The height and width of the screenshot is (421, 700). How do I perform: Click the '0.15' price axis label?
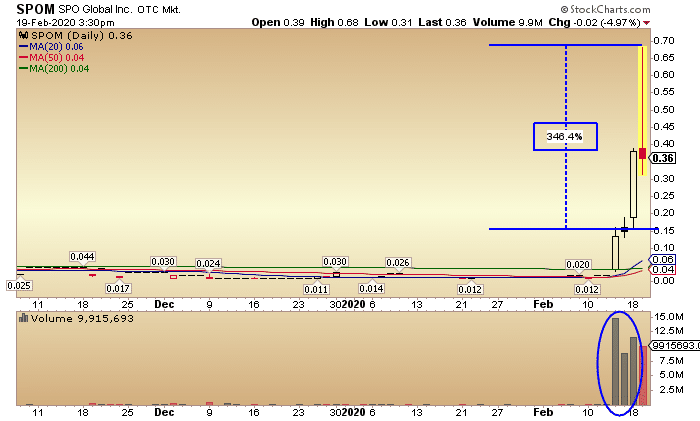point(664,230)
